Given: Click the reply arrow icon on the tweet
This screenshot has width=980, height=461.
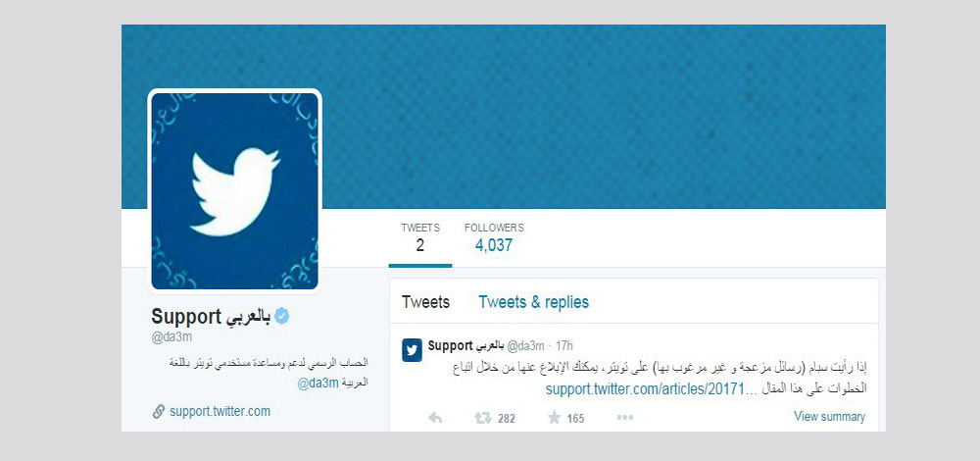Looking at the screenshot, I should 435,418.
